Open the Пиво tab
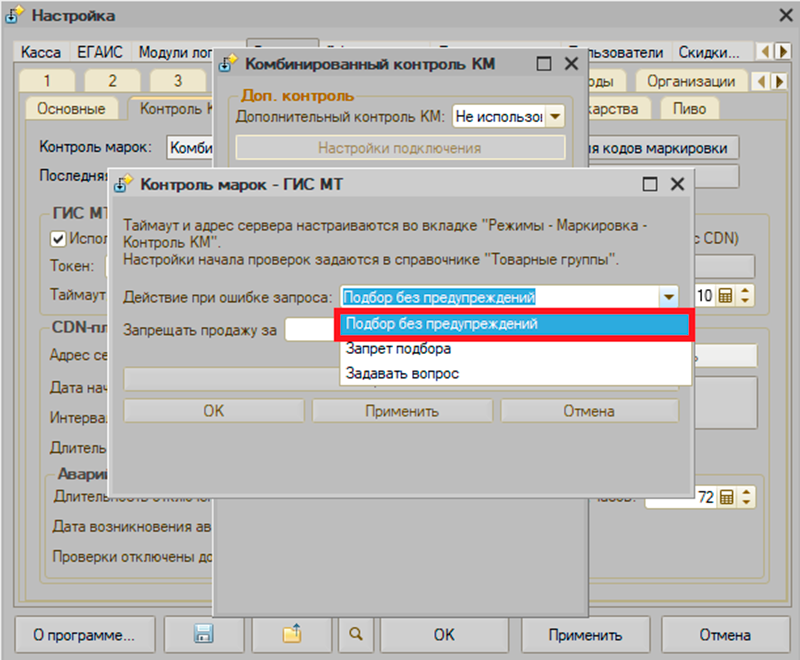The width and height of the screenshot is (800, 660). tap(690, 108)
